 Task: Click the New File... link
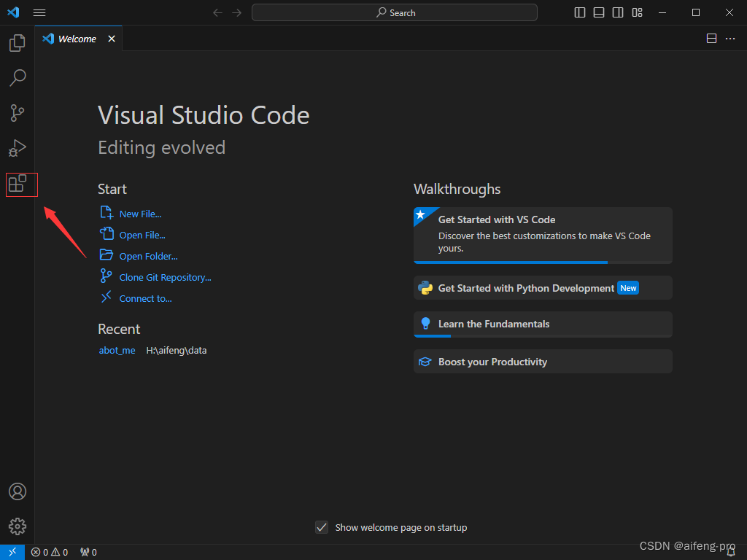(x=140, y=214)
